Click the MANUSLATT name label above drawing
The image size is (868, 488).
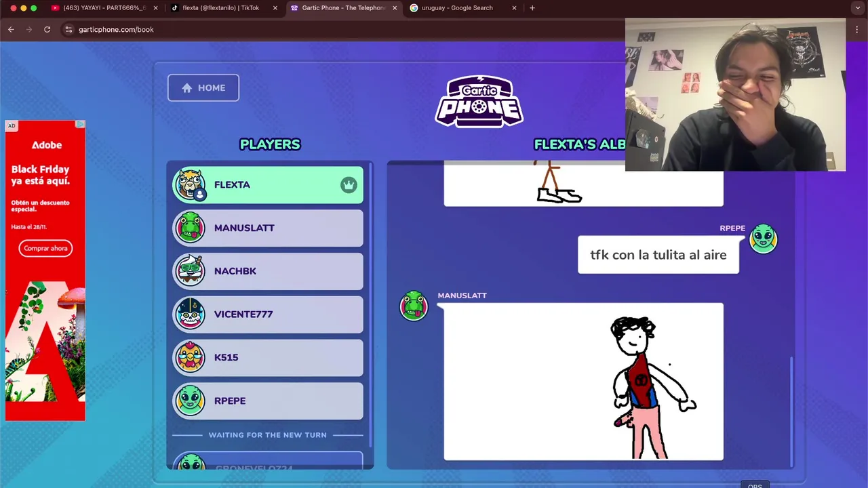tap(462, 296)
